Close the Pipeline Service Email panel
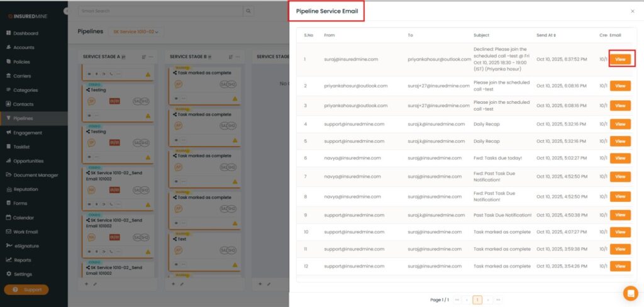Image resolution: width=644 pixels, height=307 pixels. [632, 11]
